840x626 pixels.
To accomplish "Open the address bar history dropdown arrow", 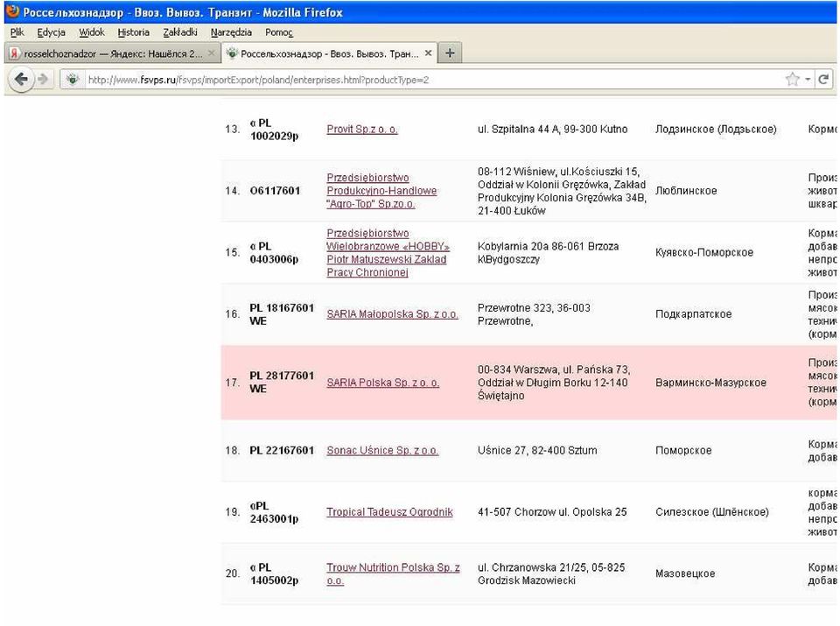I will tap(808, 80).
